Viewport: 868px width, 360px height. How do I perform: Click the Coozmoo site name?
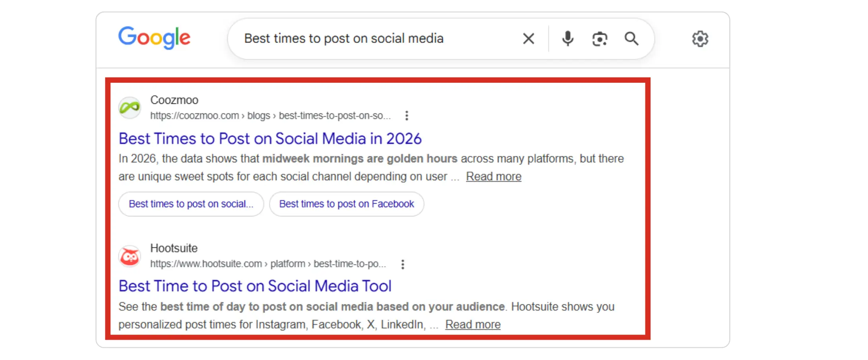click(x=174, y=100)
